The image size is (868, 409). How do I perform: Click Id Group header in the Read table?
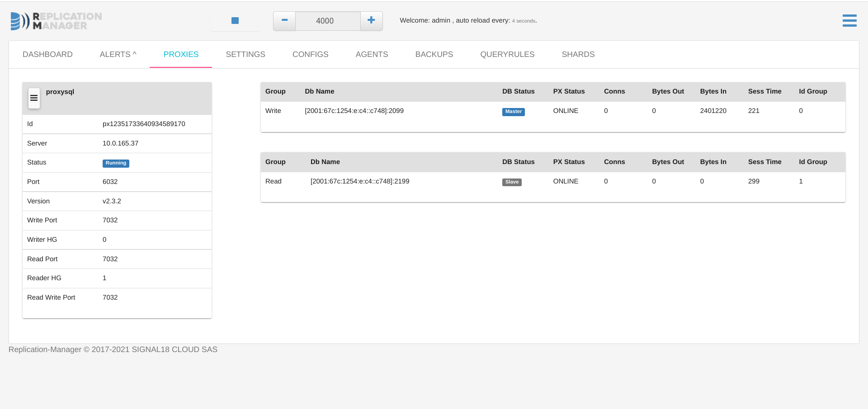tap(813, 162)
